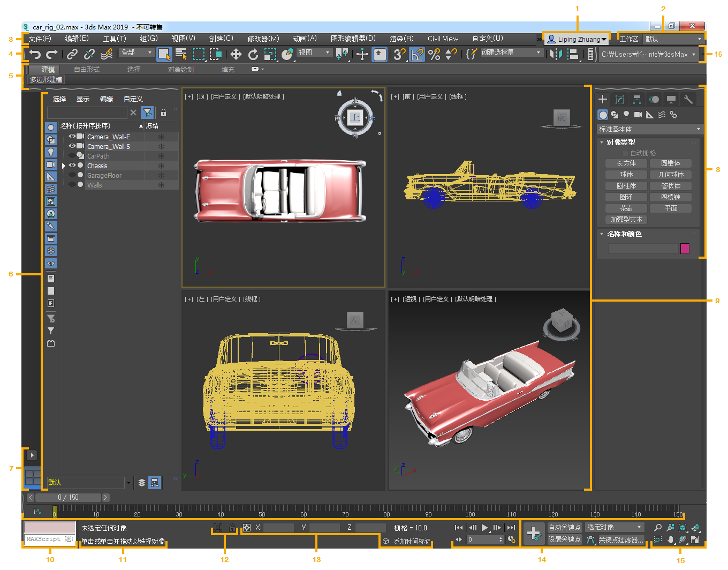
Task: Toggle Angle Snap in main toolbar
Action: tap(416, 54)
